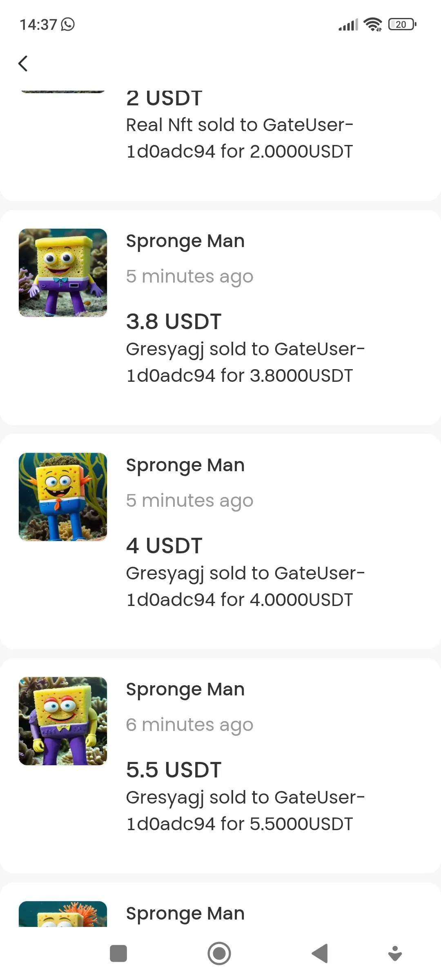Tap 'Real Nft sold to GateUser' description

240,138
